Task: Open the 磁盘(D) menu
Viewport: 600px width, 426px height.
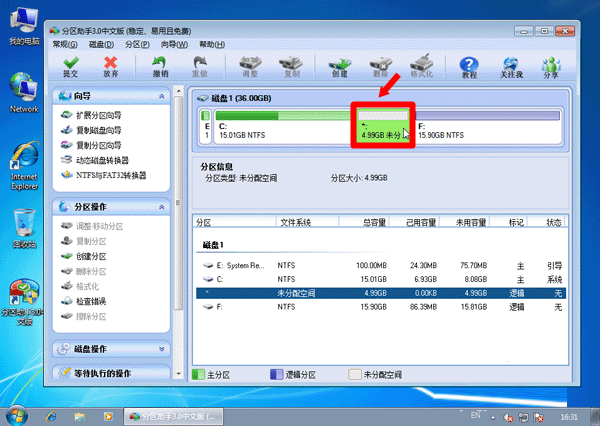Action: point(100,45)
